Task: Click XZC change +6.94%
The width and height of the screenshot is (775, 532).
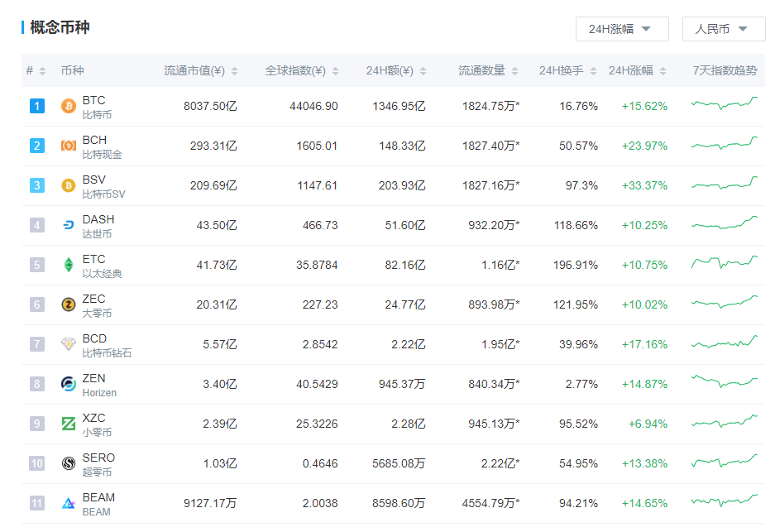Action: (x=648, y=424)
